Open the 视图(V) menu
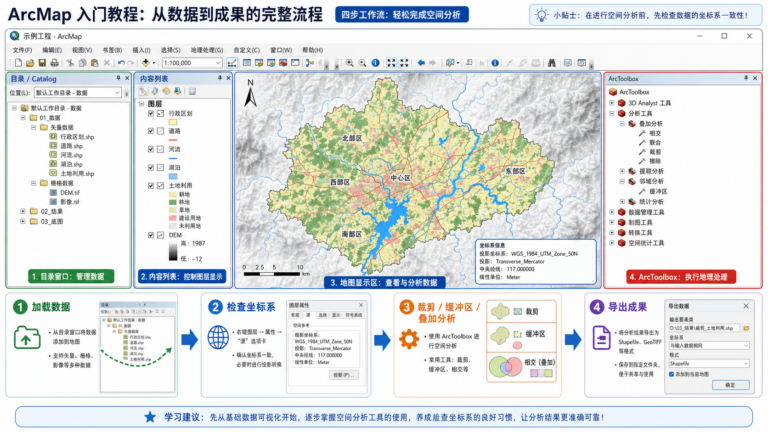 [82, 50]
